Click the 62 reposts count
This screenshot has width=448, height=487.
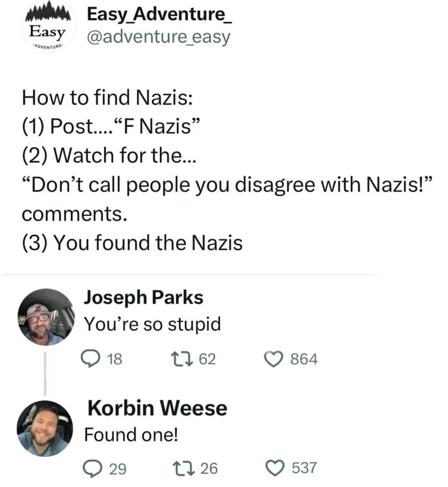[x=207, y=359]
